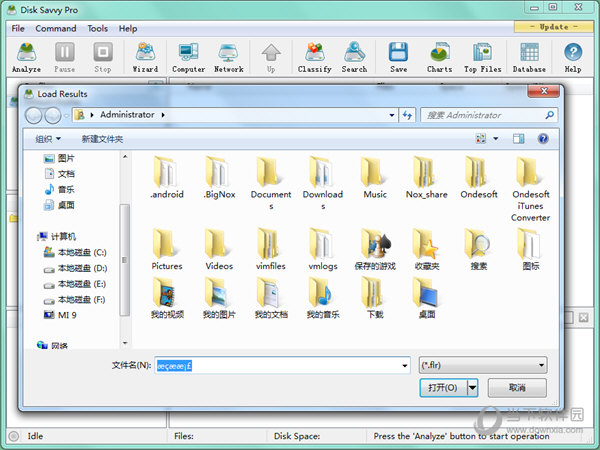Open the (*.flr) file type dropdown
The width and height of the screenshot is (600, 450).
[483, 365]
